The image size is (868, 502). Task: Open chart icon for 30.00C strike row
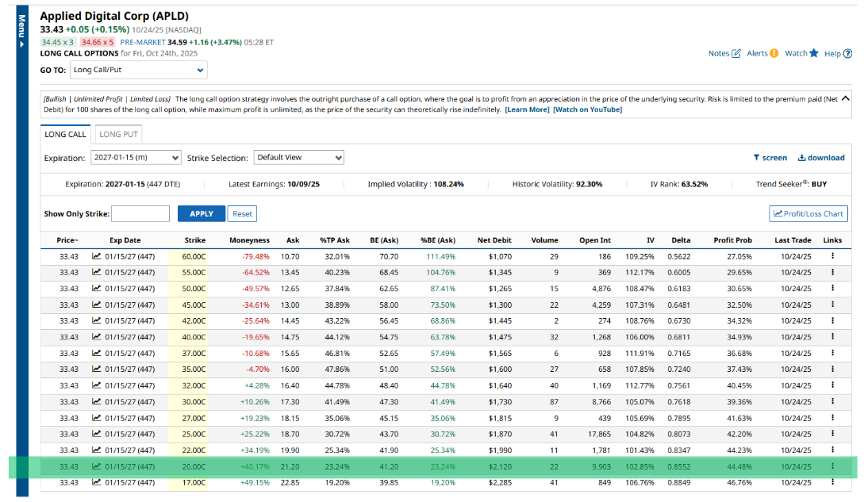(x=97, y=402)
